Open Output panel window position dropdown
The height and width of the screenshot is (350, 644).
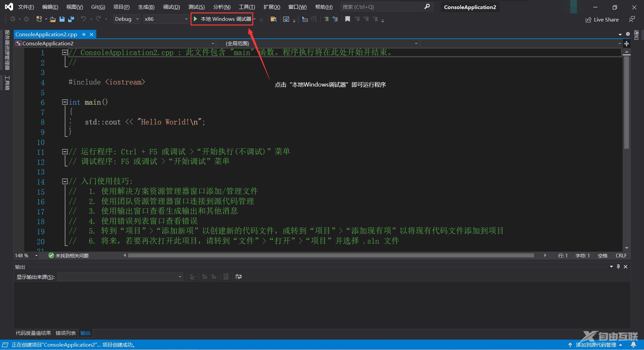coord(611,267)
